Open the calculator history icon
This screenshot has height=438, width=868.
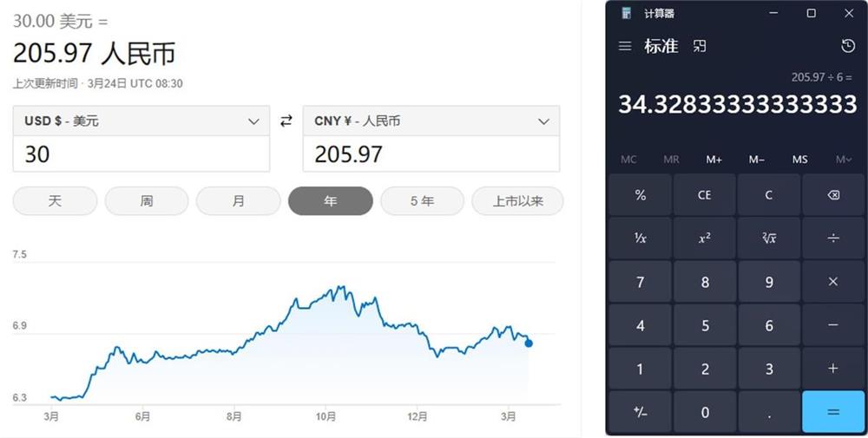tap(848, 47)
